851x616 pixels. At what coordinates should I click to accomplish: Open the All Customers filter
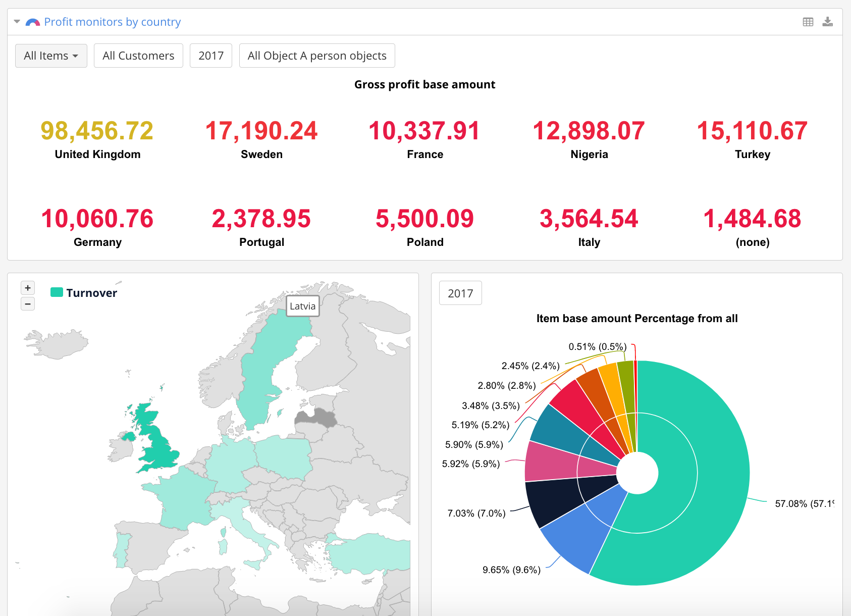click(x=138, y=56)
